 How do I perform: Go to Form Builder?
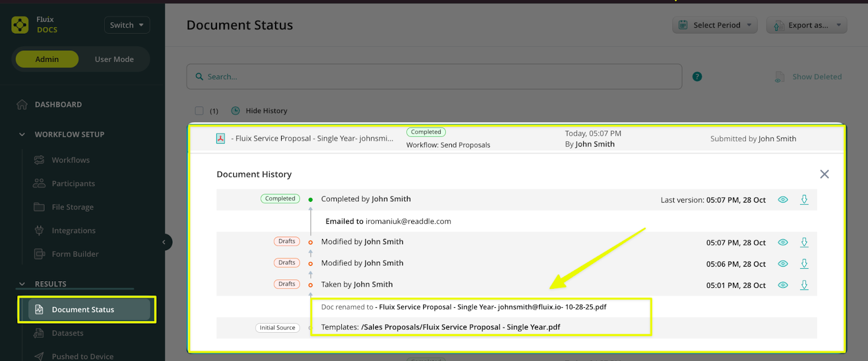click(x=75, y=254)
